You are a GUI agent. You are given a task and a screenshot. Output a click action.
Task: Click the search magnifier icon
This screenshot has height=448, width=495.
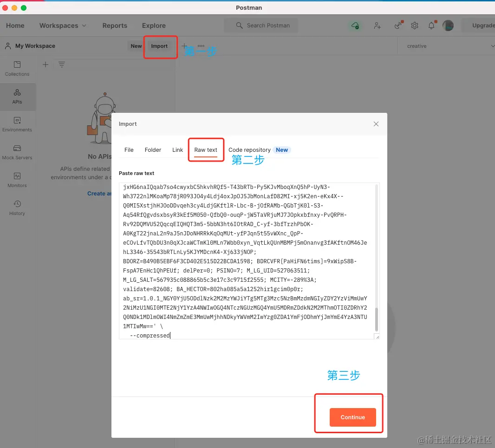point(239,25)
